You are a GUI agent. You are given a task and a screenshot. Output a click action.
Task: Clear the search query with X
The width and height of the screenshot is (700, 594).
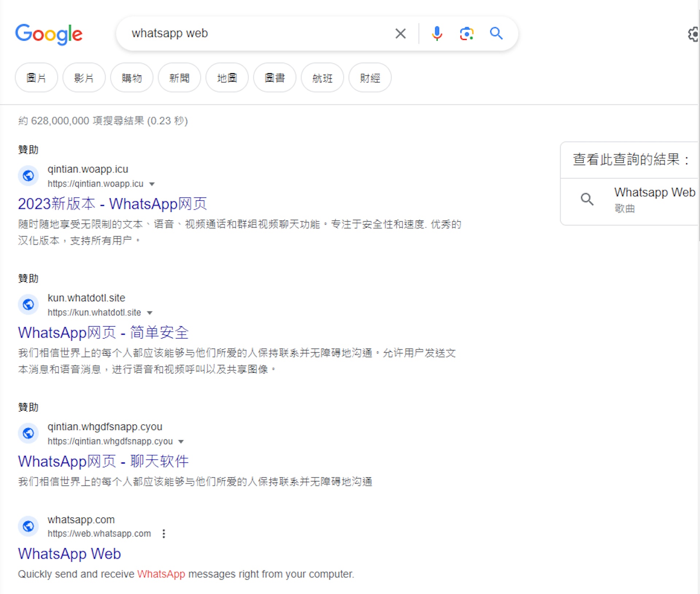click(x=400, y=34)
